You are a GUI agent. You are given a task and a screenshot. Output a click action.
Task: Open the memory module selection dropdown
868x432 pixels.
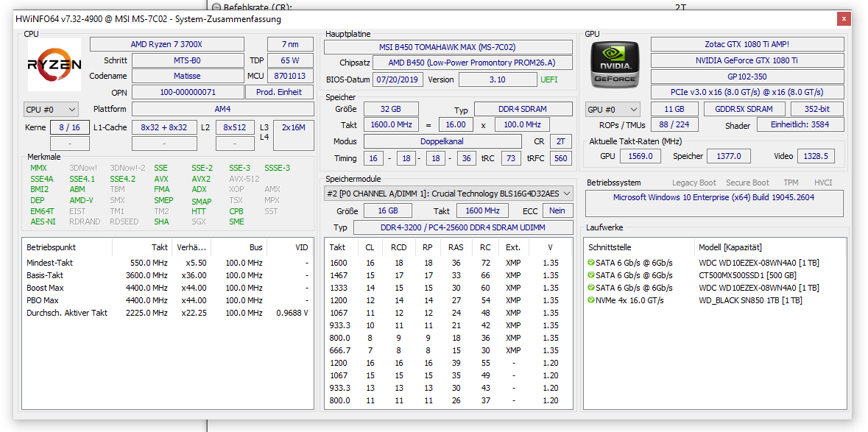coord(448,193)
